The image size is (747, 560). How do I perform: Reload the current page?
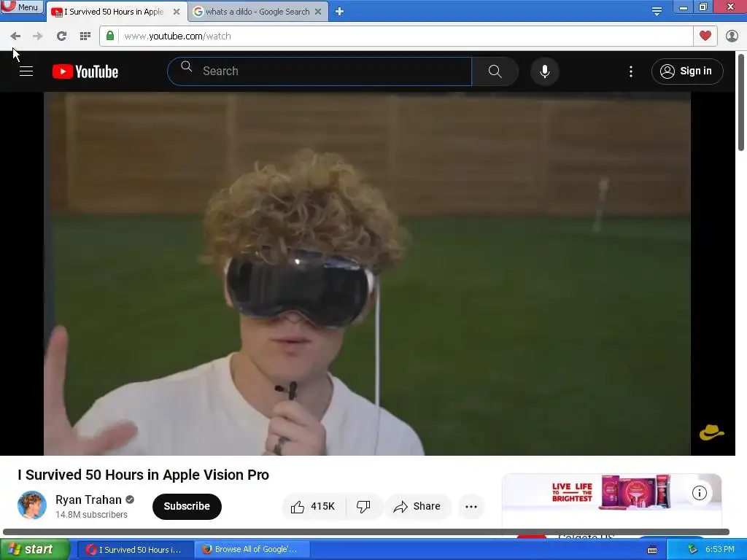tap(61, 36)
